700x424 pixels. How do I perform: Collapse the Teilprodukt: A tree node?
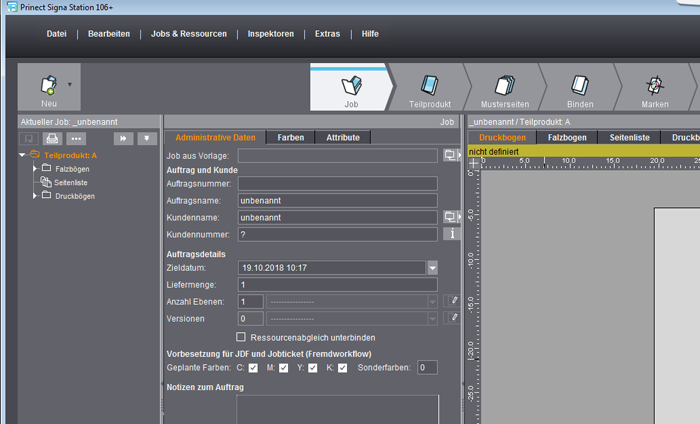coord(22,155)
